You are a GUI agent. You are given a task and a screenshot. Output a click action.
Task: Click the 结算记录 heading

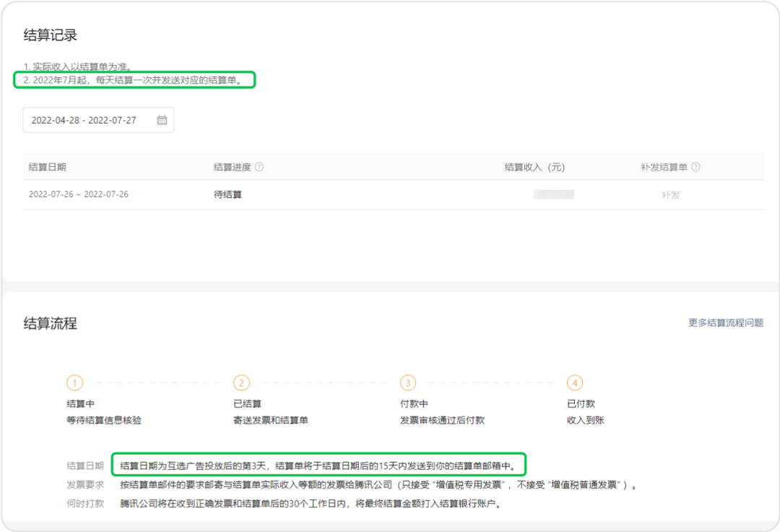(51, 35)
